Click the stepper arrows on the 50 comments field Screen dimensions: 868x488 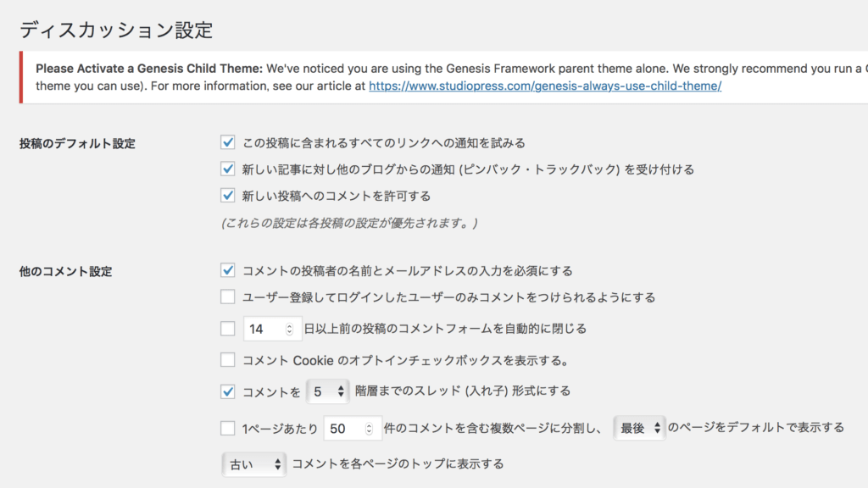coord(371,429)
